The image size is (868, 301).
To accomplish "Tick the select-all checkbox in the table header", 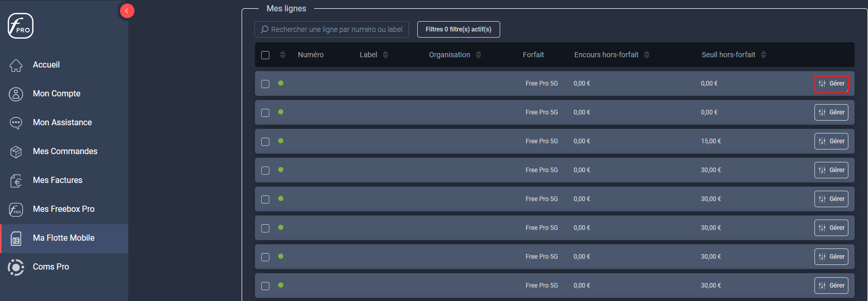I will coord(265,55).
